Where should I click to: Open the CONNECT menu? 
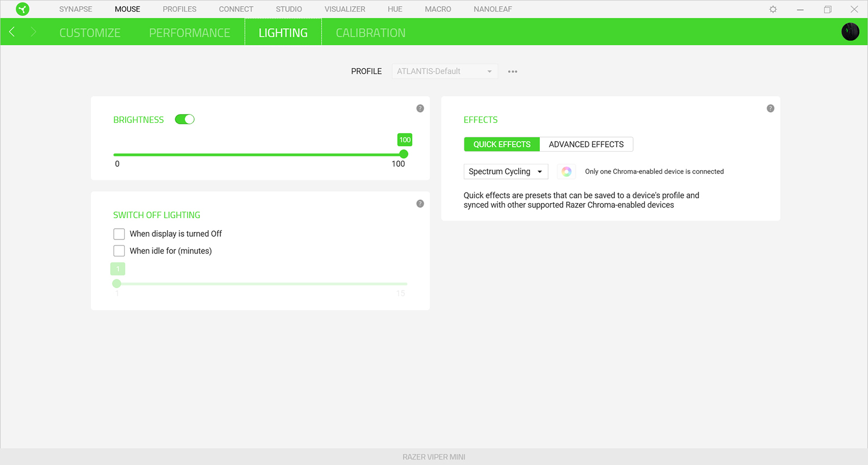[x=236, y=9]
